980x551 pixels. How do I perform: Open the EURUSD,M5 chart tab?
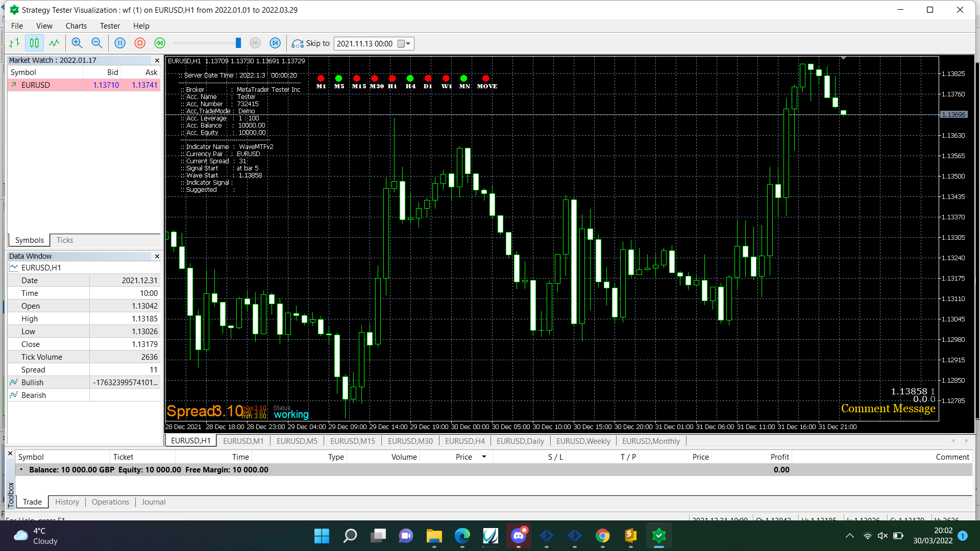[x=297, y=441]
